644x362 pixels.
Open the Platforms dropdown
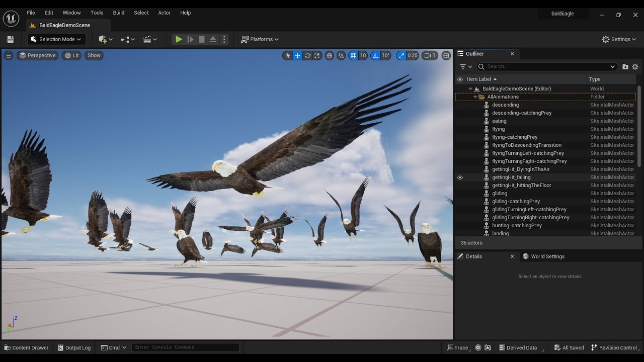(x=260, y=39)
